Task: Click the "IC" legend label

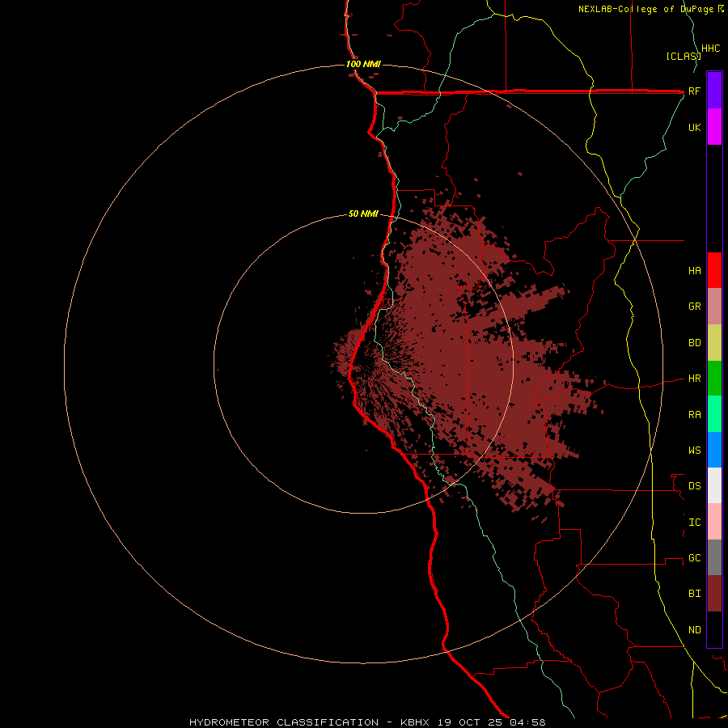Action: [694, 523]
